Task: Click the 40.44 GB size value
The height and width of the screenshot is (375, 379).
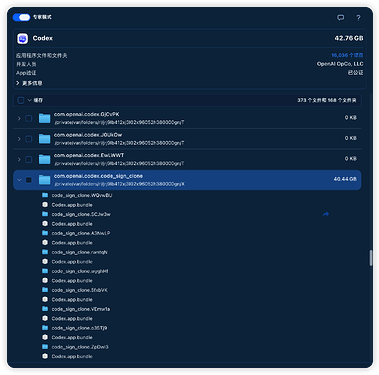Action: pyautogui.click(x=345, y=179)
